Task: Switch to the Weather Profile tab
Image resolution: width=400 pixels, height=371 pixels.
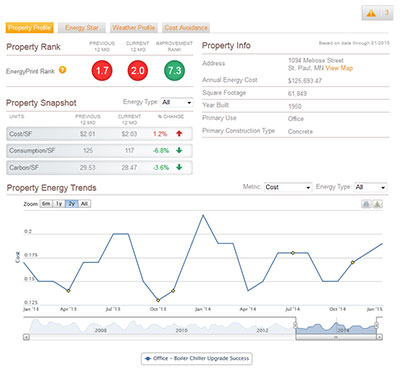Action: 133,28
